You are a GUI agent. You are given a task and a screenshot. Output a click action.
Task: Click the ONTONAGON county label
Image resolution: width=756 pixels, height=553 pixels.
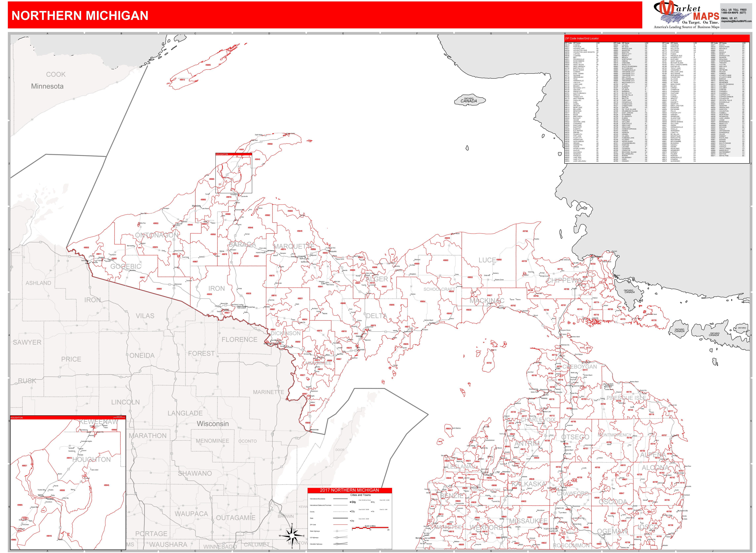157,235
